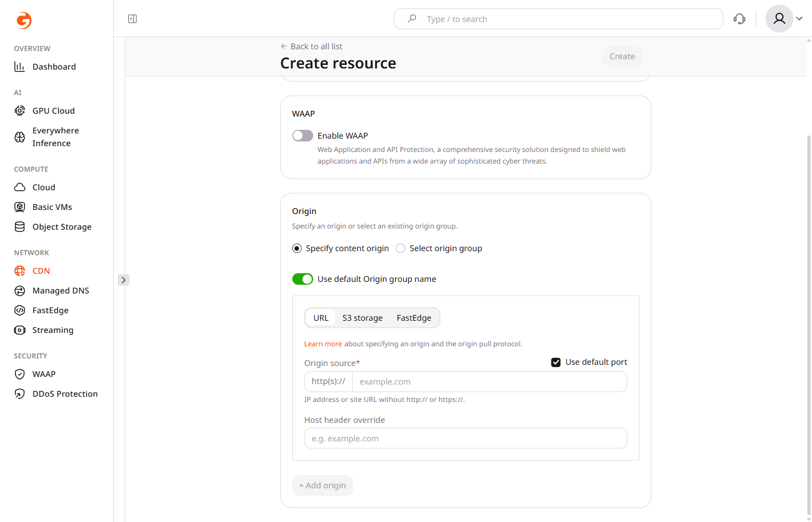Image resolution: width=812 pixels, height=522 pixels.
Task: Select the Specify content origin radio
Action: pyautogui.click(x=297, y=248)
